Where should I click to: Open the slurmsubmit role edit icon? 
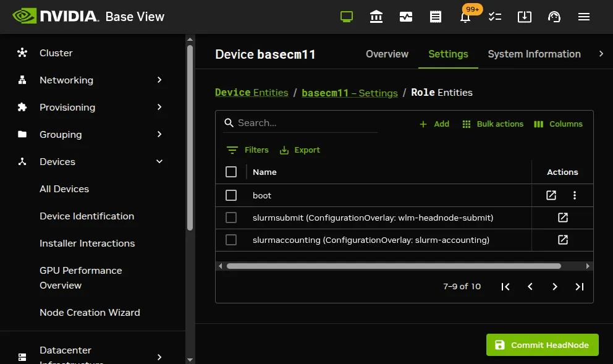562,218
